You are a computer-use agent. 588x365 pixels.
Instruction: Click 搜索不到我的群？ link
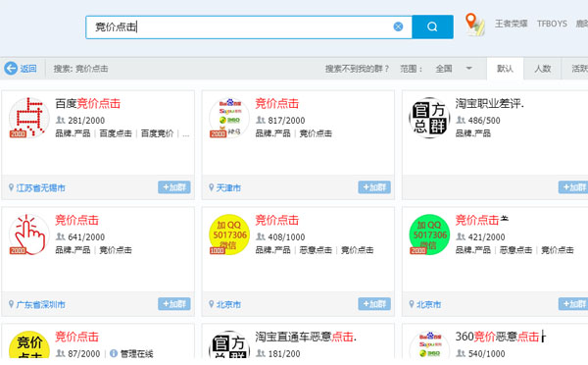tap(357, 69)
